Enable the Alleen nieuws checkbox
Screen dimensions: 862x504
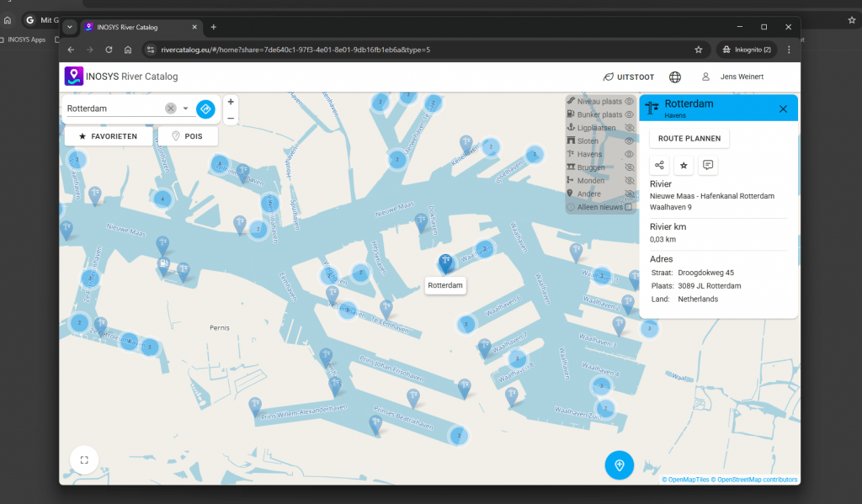pos(628,207)
